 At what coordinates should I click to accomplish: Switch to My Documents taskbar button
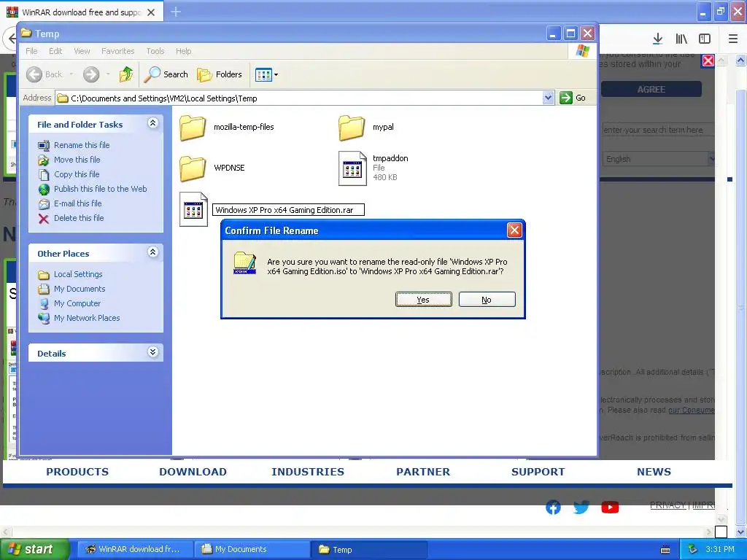point(252,550)
